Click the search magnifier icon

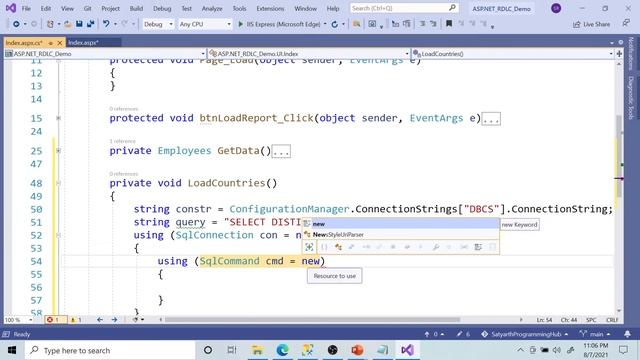point(452,8)
